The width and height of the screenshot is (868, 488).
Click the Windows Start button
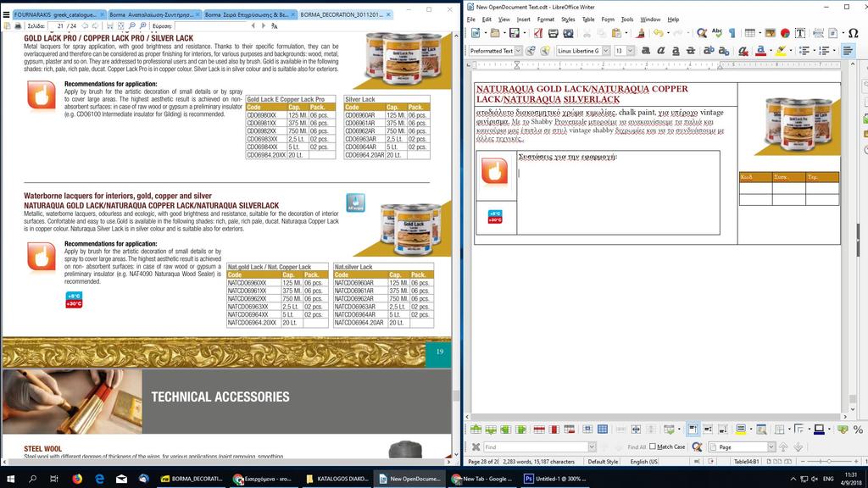pyautogui.click(x=10, y=479)
